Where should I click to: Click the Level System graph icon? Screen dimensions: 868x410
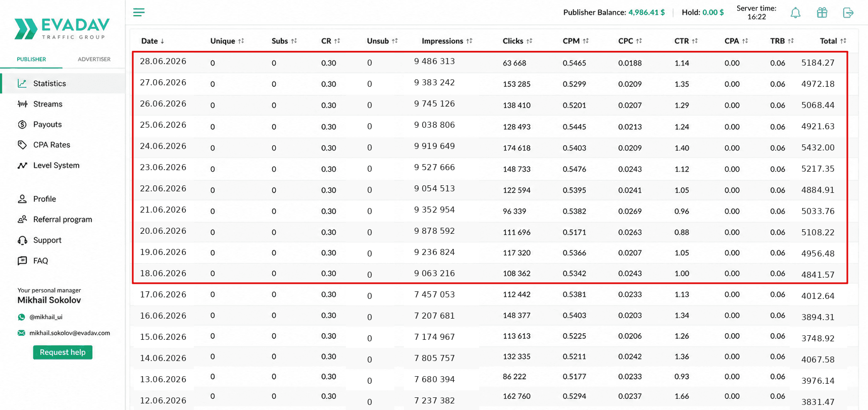22,165
